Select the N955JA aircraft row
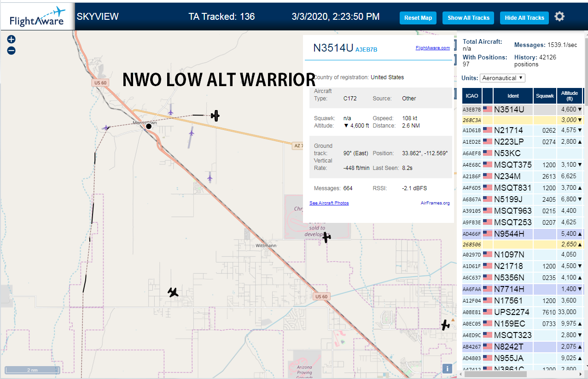This screenshot has width=588, height=379. pyautogui.click(x=523, y=358)
